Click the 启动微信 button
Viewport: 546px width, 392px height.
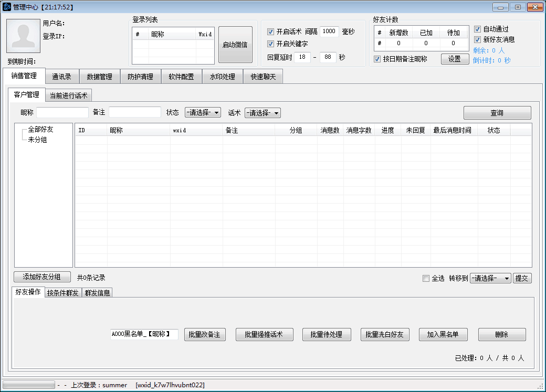(x=235, y=45)
